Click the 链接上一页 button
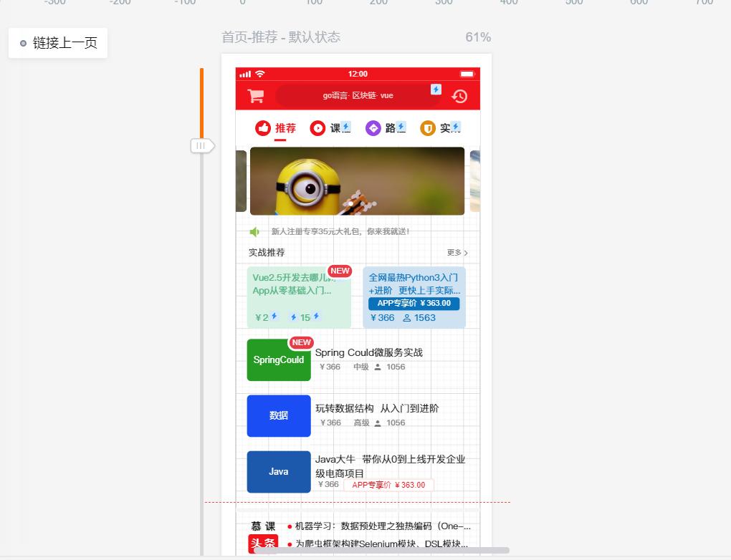This screenshot has height=560, width=731. point(57,43)
